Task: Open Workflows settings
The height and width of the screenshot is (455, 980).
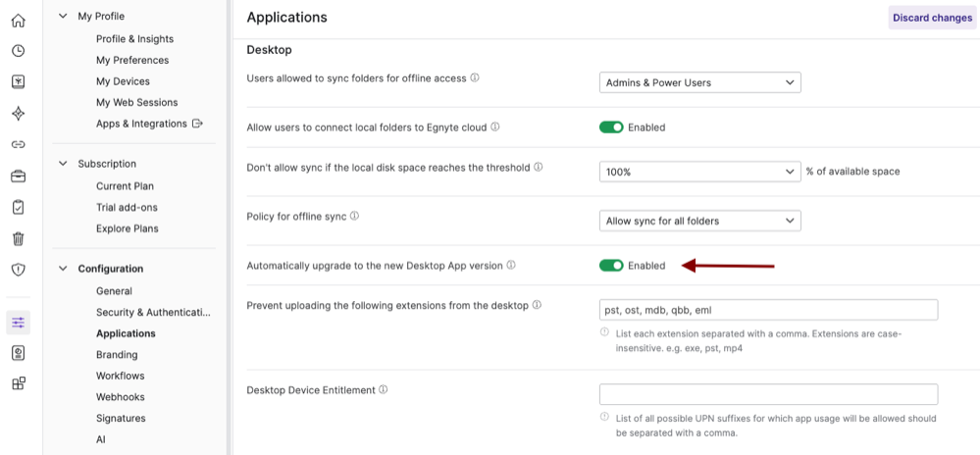Action: (x=121, y=377)
